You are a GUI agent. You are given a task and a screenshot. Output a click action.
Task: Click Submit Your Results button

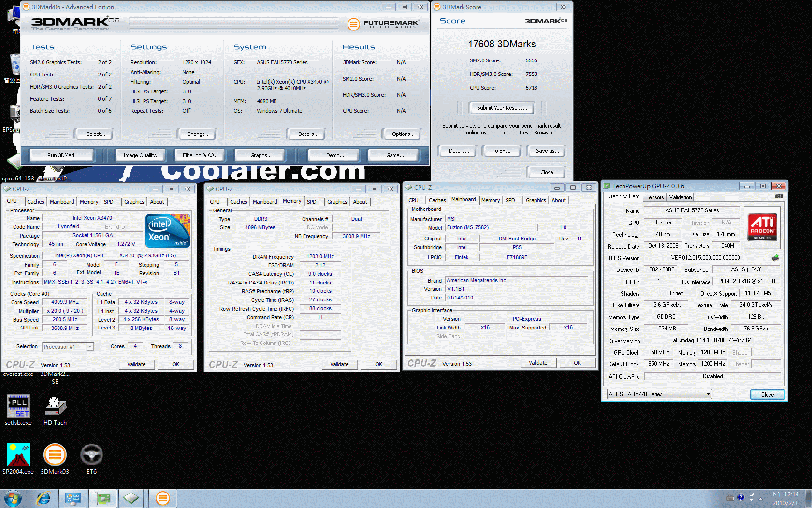click(x=501, y=108)
